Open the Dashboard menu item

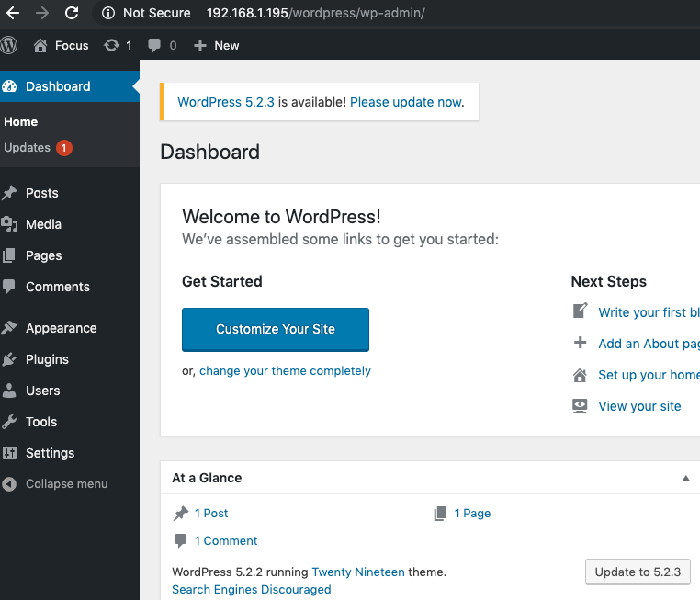coord(70,86)
